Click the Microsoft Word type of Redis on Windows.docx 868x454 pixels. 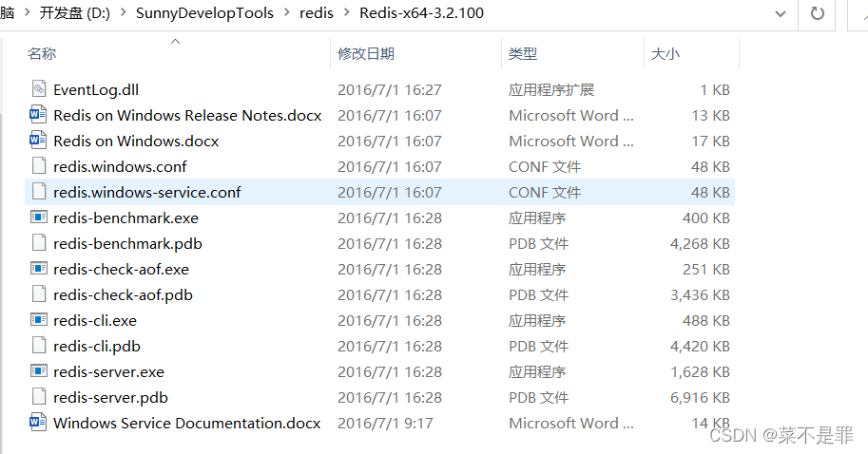571,141
